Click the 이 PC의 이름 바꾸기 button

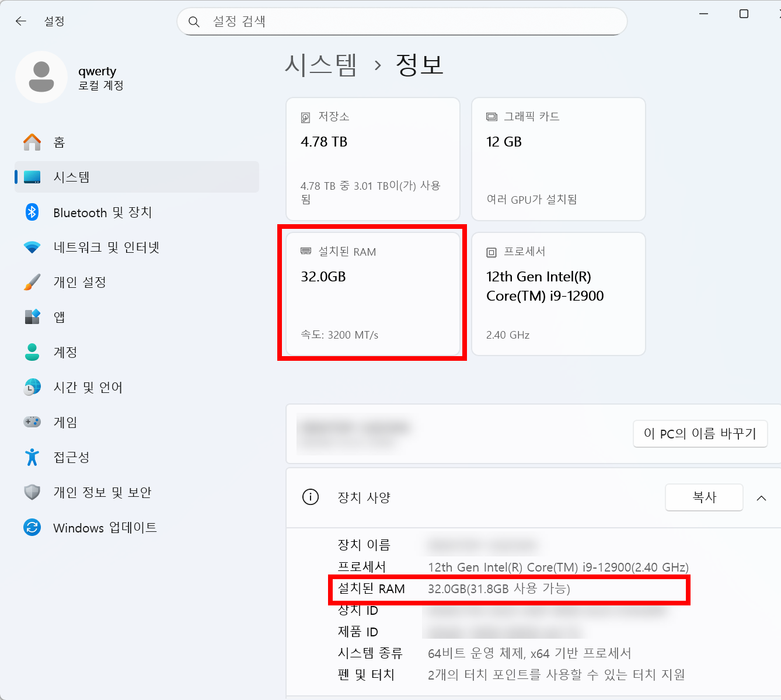700,434
